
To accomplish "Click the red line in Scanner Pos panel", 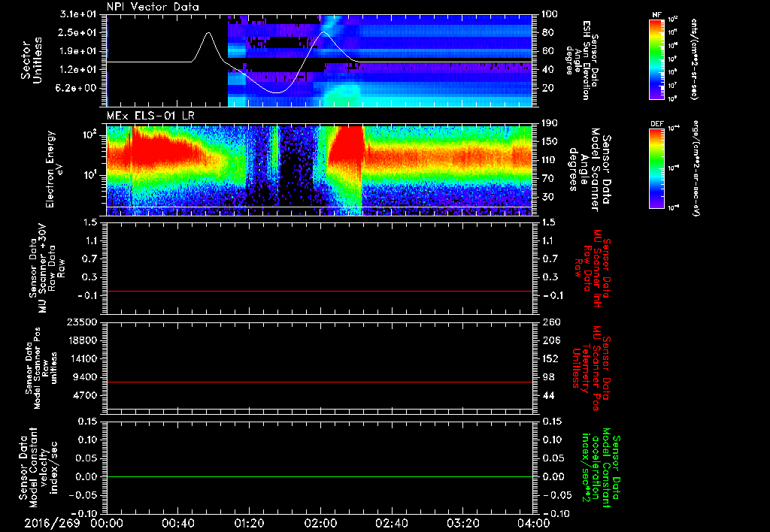I will click(320, 382).
